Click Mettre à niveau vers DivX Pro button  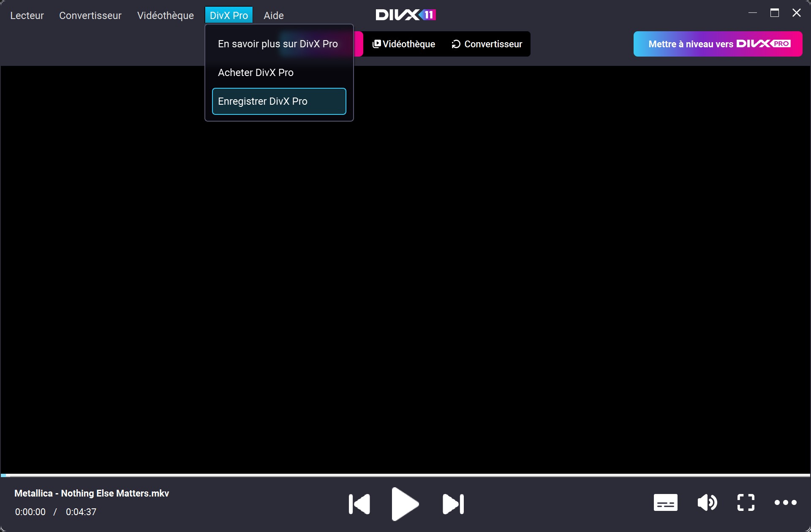click(718, 44)
